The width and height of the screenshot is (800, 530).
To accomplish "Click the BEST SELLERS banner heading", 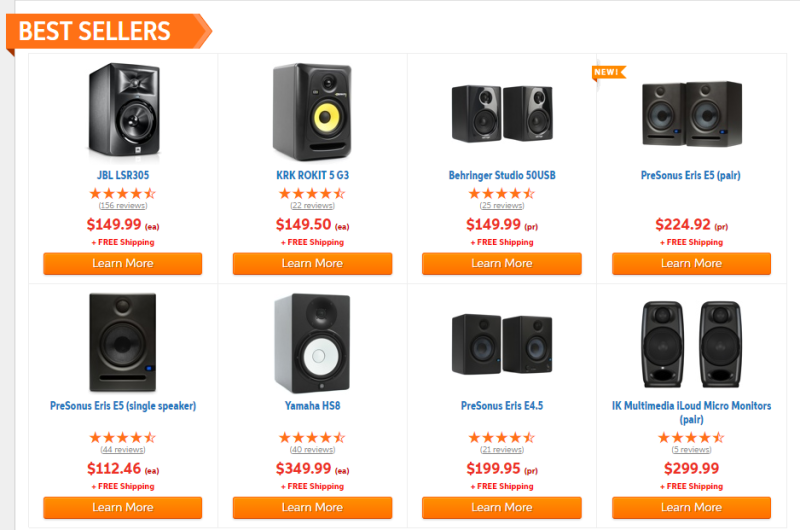I will [95, 31].
